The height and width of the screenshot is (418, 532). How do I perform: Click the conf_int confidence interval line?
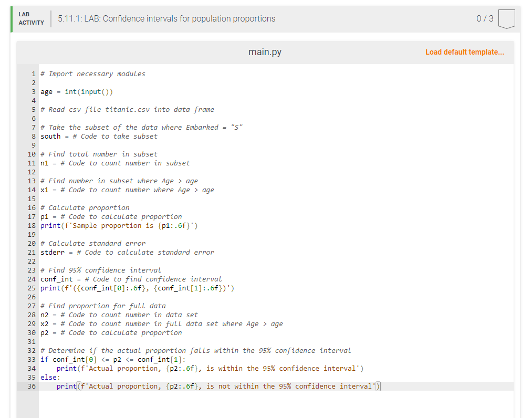coord(131,279)
